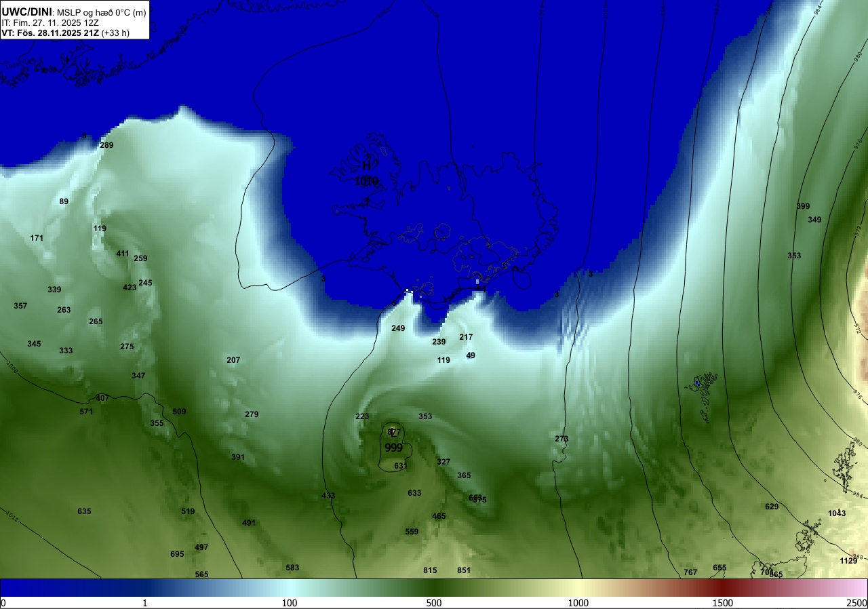Click the height value 265
This screenshot has height=609, width=868.
click(96, 321)
